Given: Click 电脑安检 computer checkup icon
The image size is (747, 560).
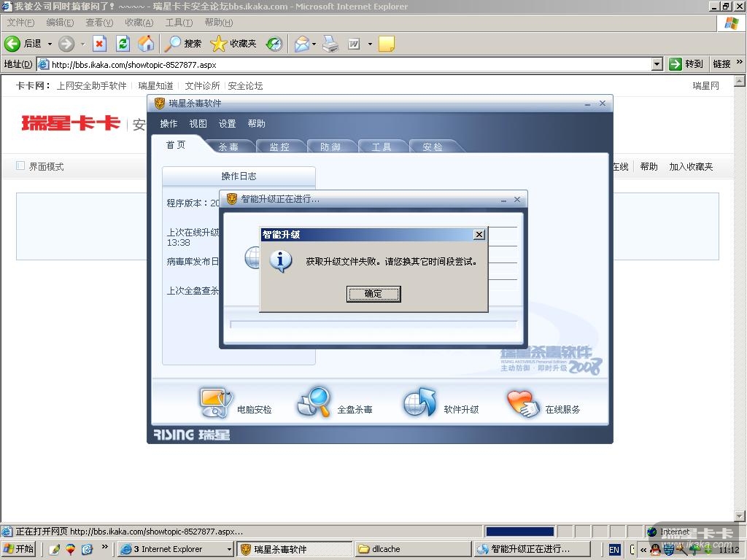Looking at the screenshot, I should (x=216, y=402).
